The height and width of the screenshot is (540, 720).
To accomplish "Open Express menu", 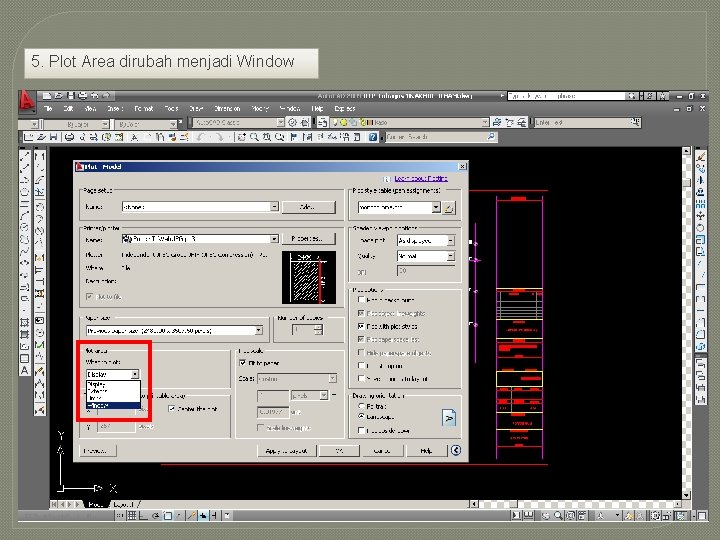I will [345, 109].
